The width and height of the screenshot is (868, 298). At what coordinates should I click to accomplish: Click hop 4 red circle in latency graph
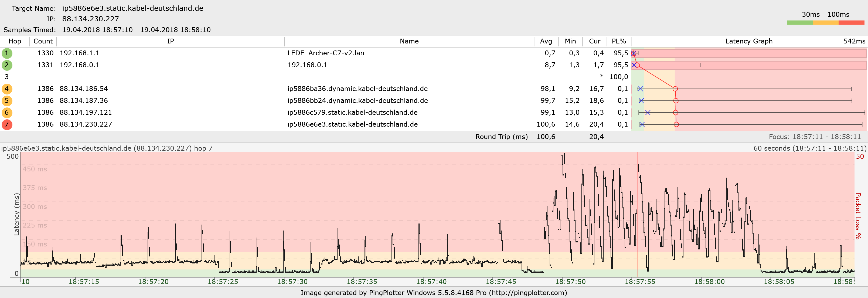675,89
